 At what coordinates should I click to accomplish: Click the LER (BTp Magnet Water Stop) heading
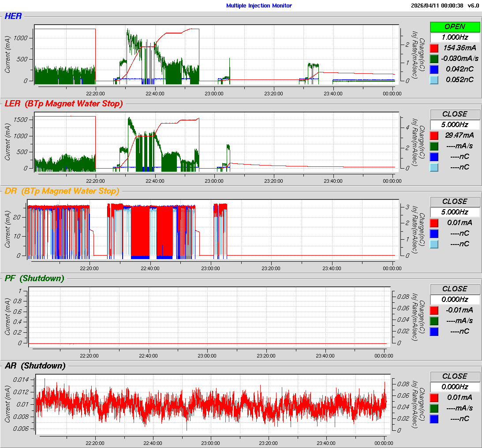click(x=64, y=104)
